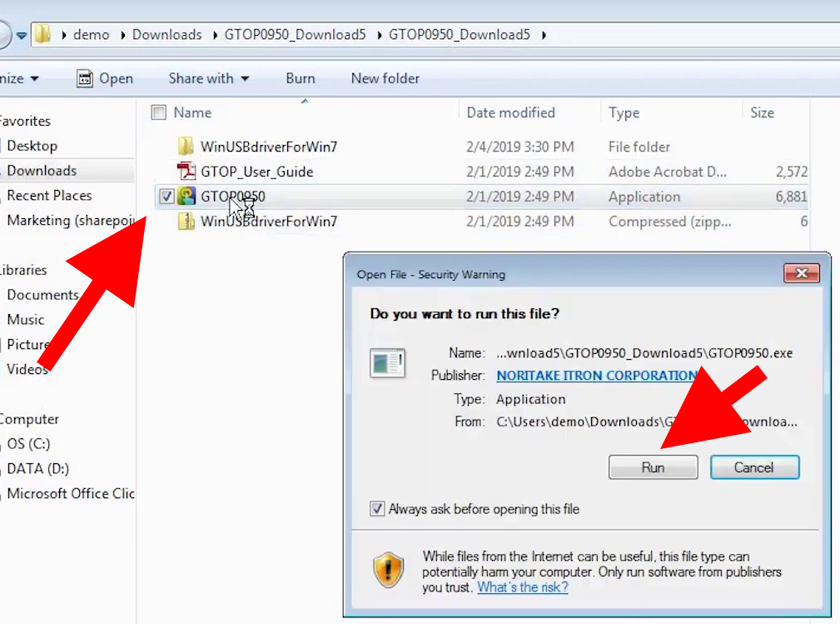Open the NORITAKE ITRON CORPORATION publisher link
The width and height of the screenshot is (840, 624).
coord(595,376)
